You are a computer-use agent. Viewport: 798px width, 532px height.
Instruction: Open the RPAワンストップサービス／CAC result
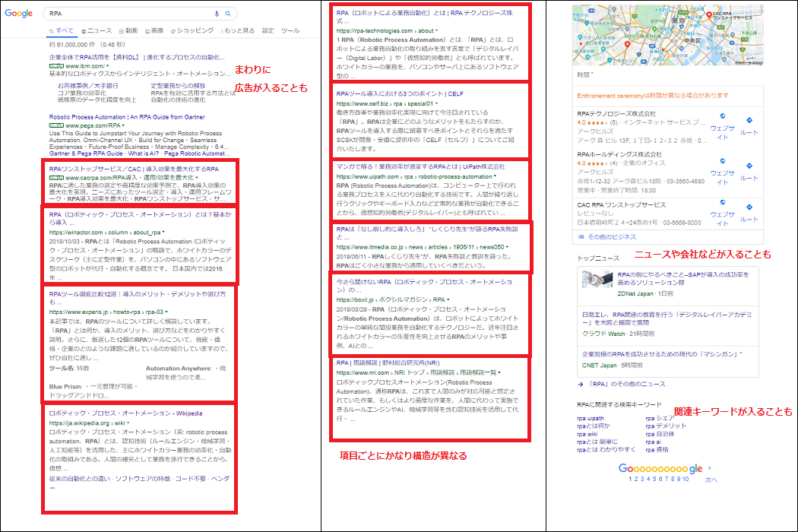pyautogui.click(x=134, y=169)
